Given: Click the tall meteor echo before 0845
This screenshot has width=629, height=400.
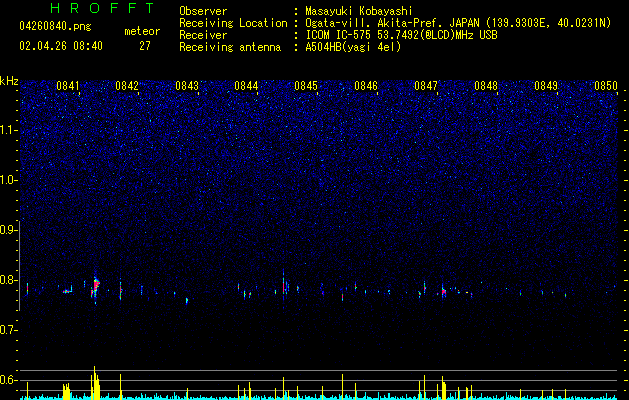Looking at the screenshot, I should (x=284, y=285).
